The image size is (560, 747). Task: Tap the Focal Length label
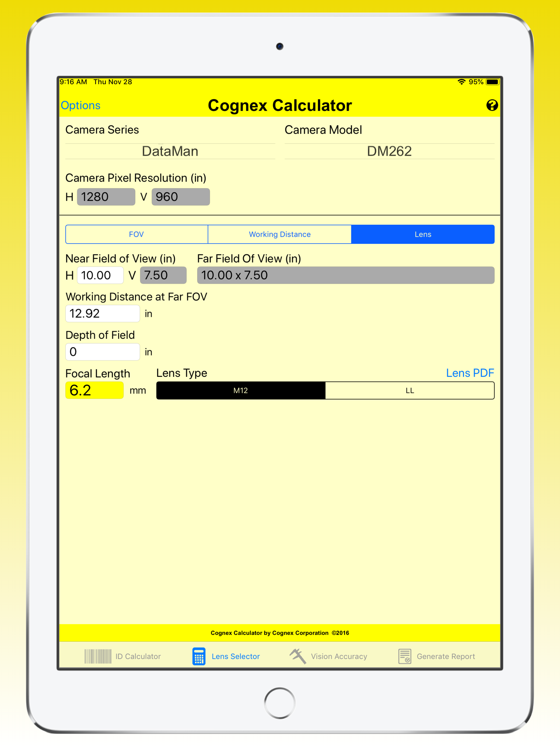[x=98, y=373]
